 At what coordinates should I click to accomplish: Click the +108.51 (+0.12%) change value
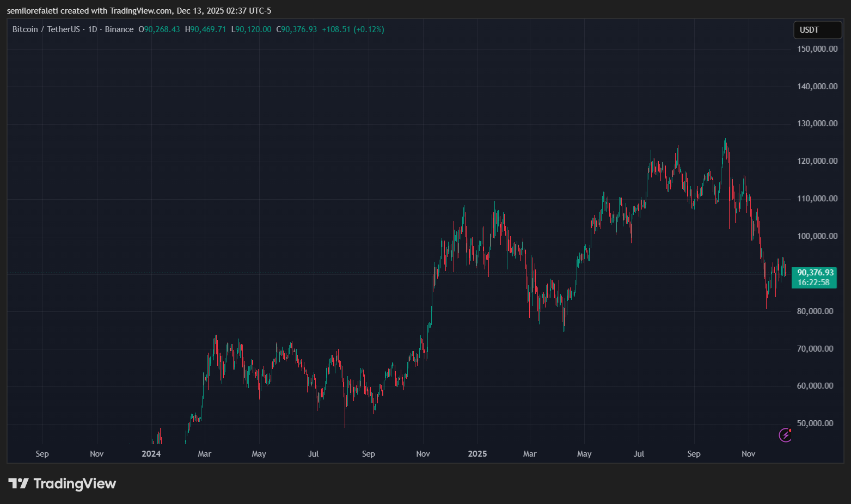pos(353,29)
